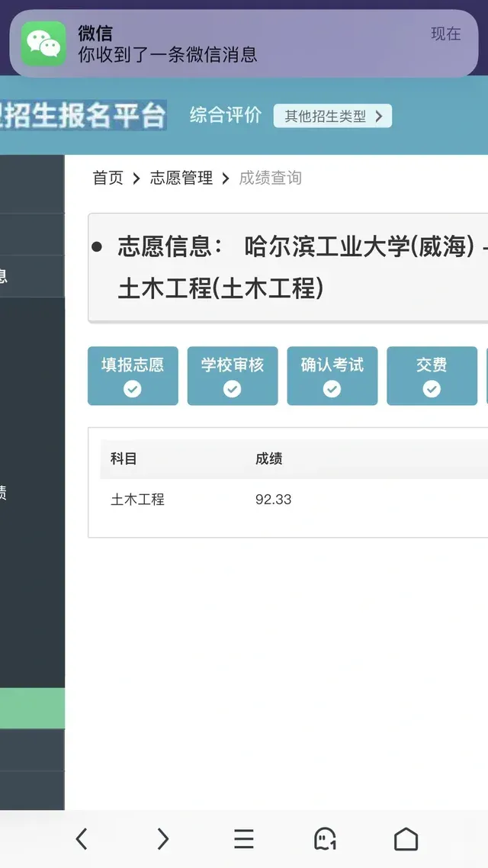Select the 填报志愿 step button
488x868 pixels.
(133, 376)
